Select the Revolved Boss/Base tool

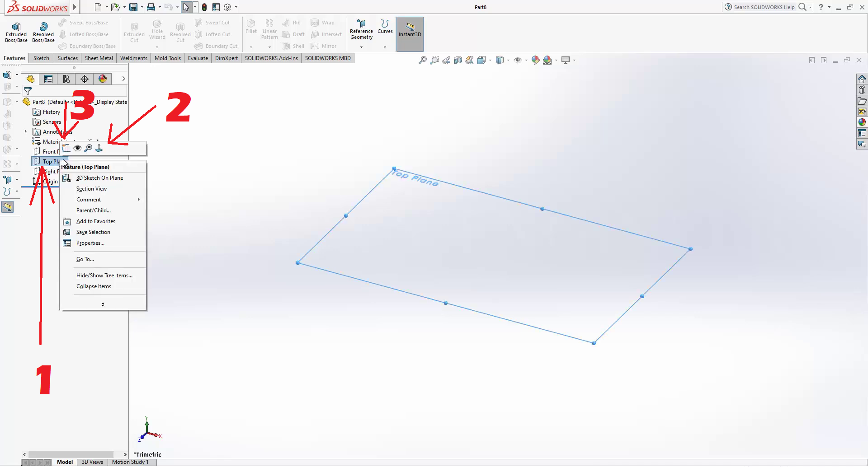43,32
